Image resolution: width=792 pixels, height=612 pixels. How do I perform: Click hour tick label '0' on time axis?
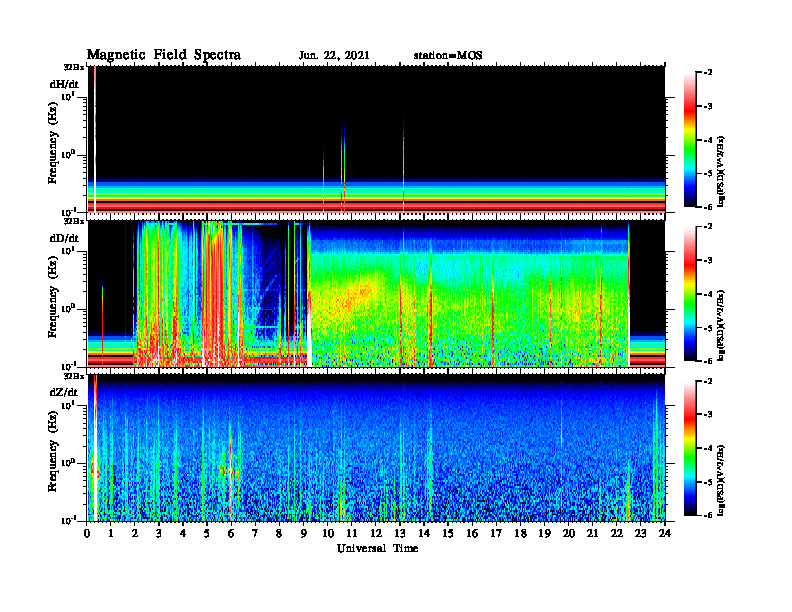pos(87,534)
